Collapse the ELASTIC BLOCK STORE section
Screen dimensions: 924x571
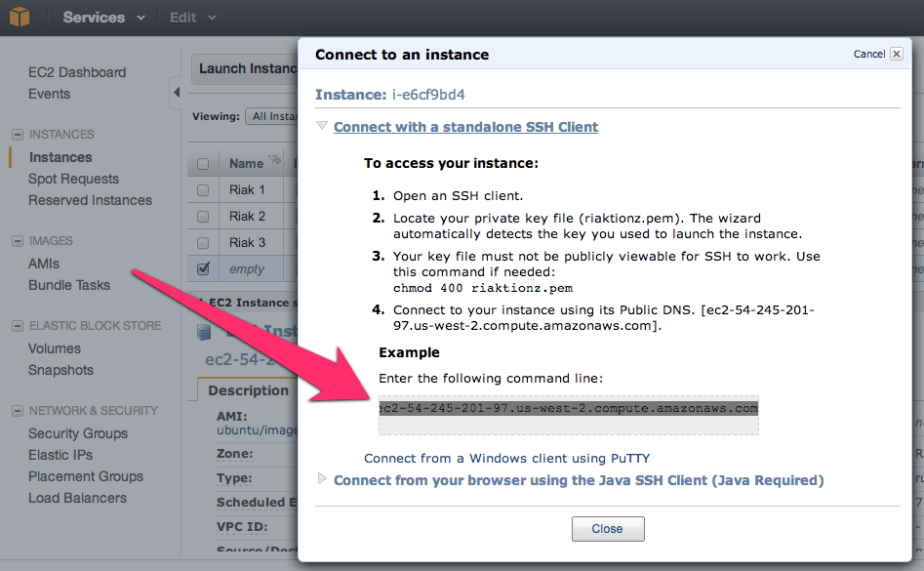click(18, 326)
